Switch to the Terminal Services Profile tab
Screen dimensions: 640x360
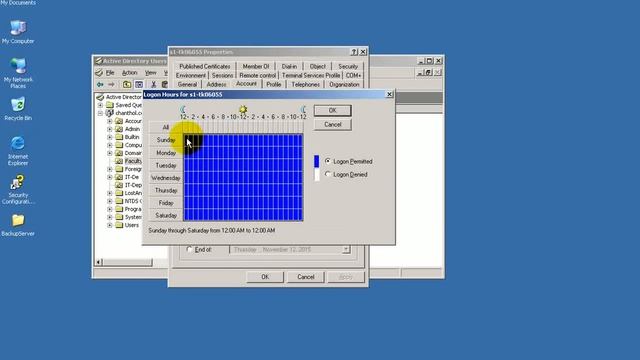pyautogui.click(x=311, y=76)
